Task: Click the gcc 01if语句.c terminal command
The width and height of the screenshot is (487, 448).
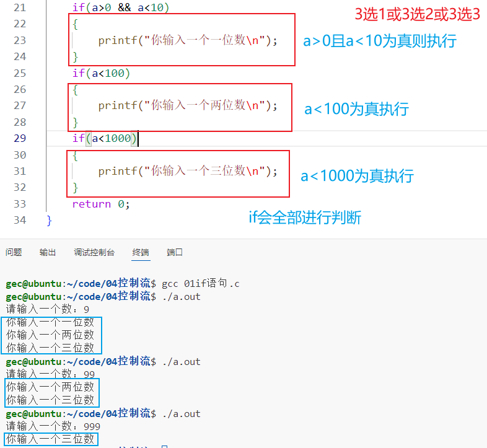Action: click(x=200, y=284)
